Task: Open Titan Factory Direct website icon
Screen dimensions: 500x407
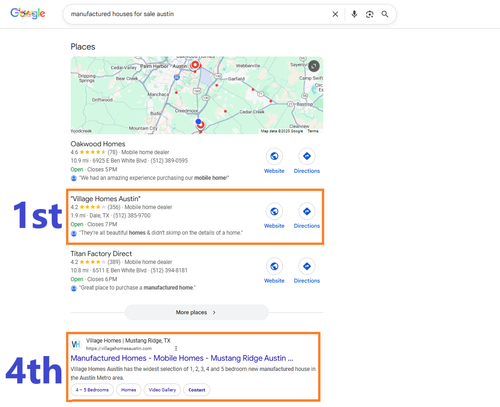Action: point(274,266)
